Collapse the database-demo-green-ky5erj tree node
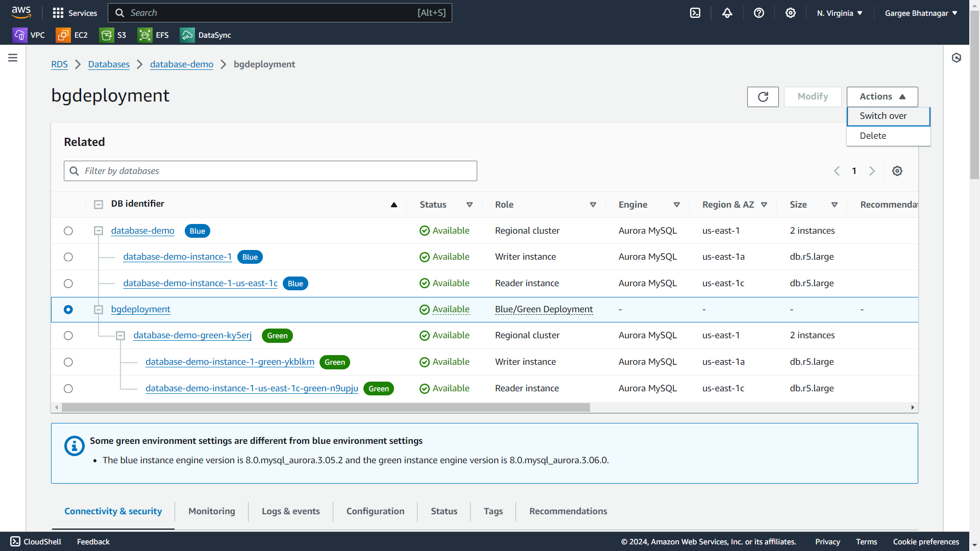This screenshot has height=551, width=980. pos(120,336)
